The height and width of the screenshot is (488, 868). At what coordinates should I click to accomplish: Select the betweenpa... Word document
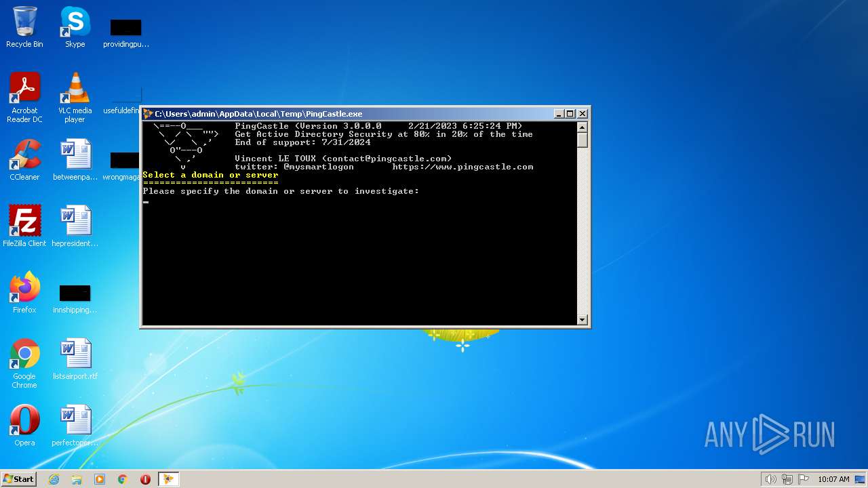tap(75, 160)
